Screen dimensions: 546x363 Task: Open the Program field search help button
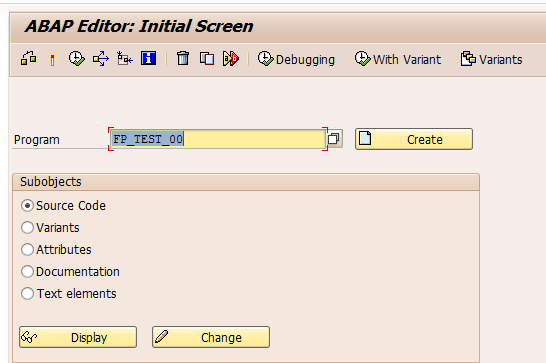coord(334,139)
